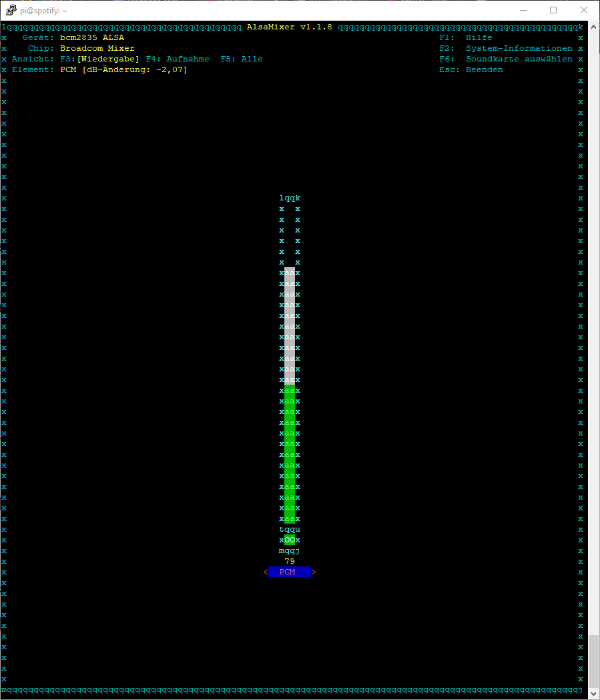Screen dimensions: 600x700
Task: Open F1 Hilfe help entry
Action: [465, 37]
